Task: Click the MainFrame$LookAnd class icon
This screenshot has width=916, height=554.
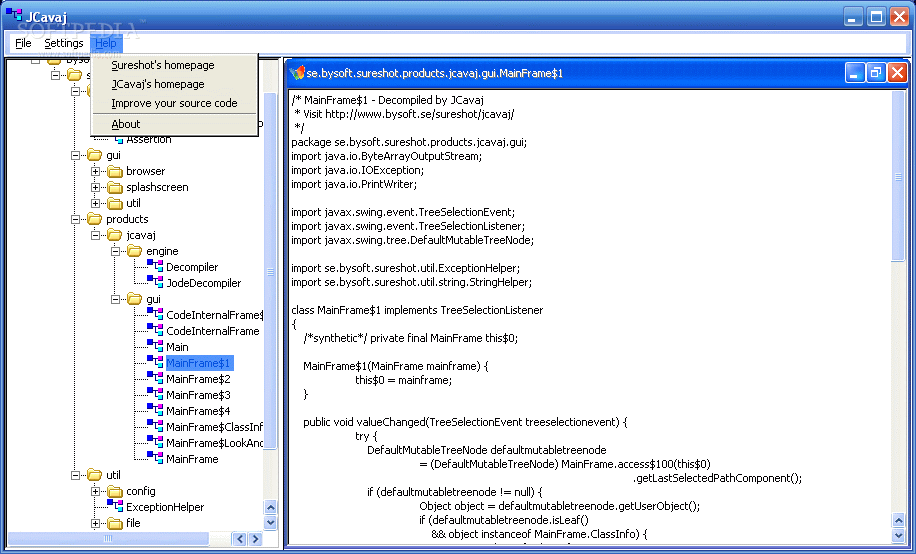Action: tap(155, 442)
